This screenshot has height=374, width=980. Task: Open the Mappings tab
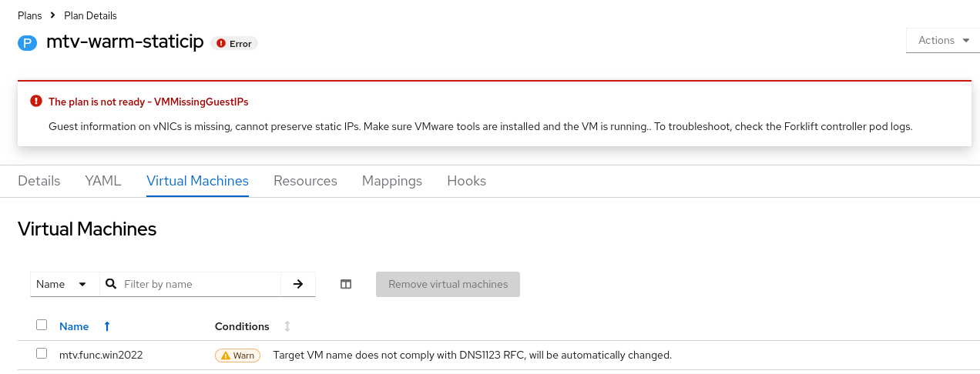[x=392, y=181]
